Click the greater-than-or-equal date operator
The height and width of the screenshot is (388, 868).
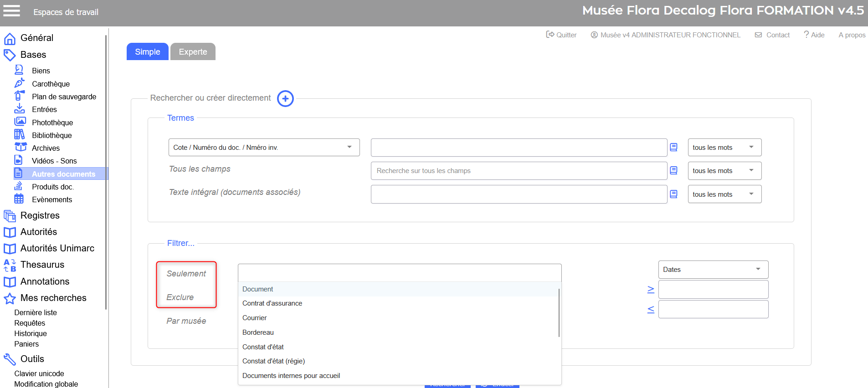click(651, 290)
